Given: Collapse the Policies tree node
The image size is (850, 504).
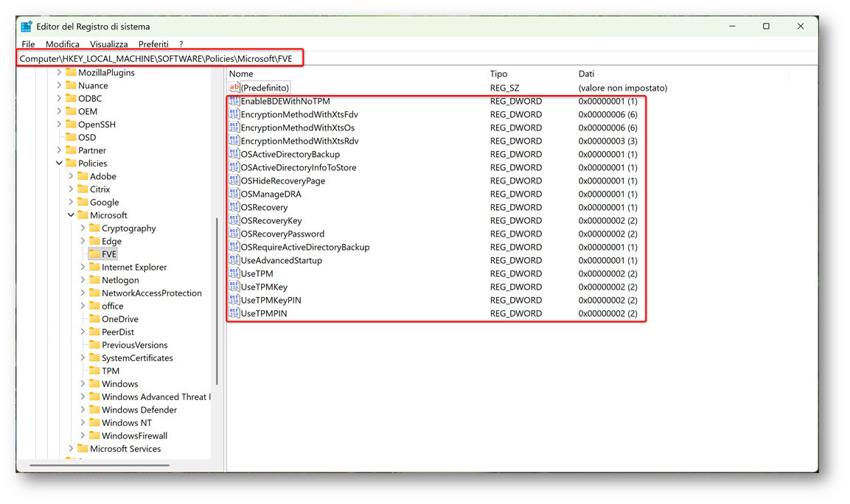Looking at the screenshot, I should (59, 164).
